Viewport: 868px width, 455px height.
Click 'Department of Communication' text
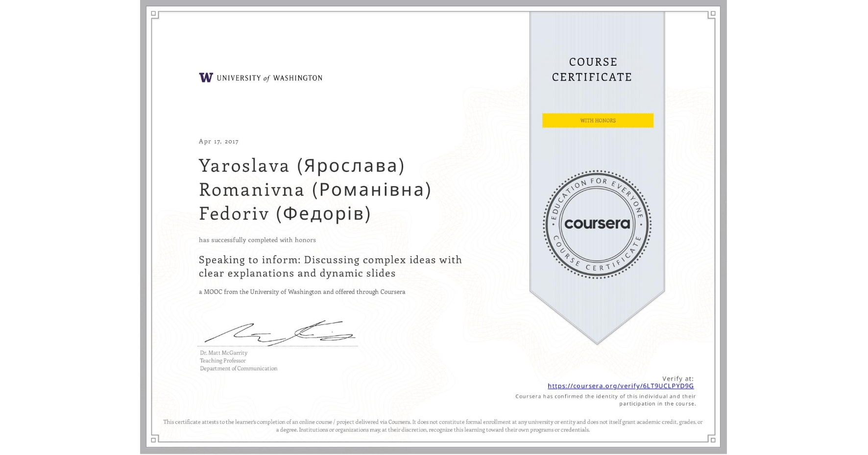coord(239,369)
